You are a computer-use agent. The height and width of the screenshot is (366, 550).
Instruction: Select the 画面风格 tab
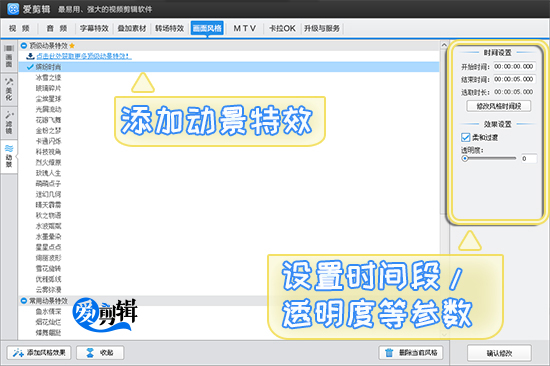(207, 28)
